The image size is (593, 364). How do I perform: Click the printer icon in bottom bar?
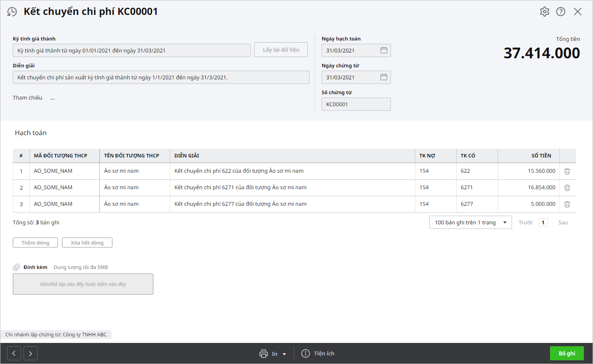pyautogui.click(x=264, y=354)
